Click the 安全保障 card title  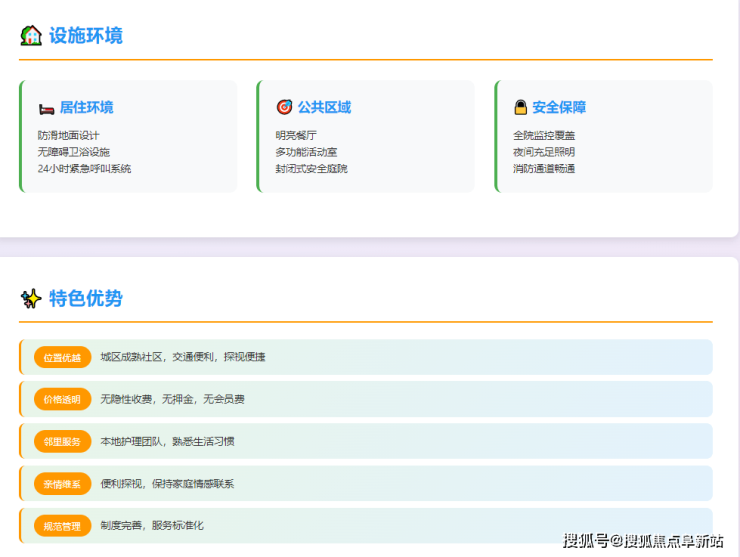559,108
